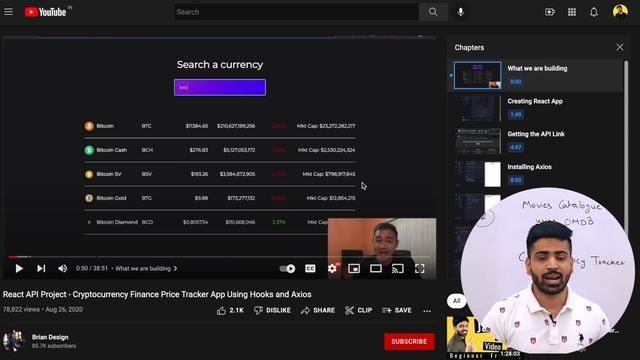
Task: Go to the YouTube home logo
Action: 45,12
